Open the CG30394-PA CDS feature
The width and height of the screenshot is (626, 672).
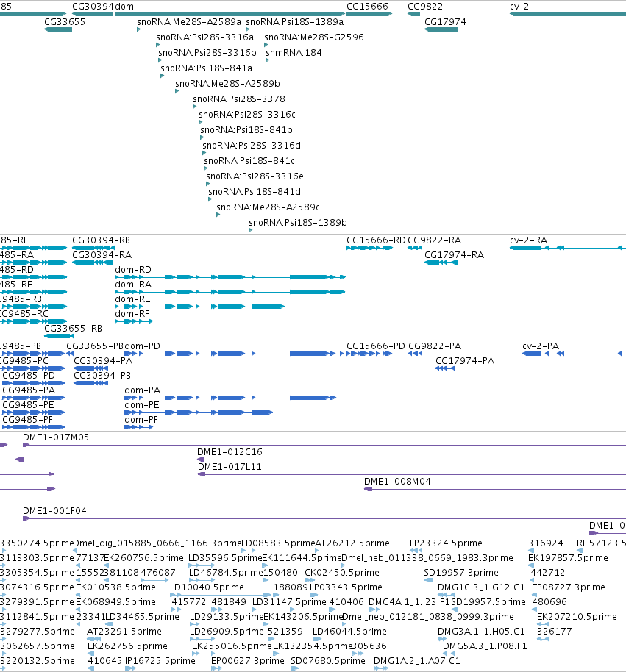pyautogui.click(x=91, y=368)
